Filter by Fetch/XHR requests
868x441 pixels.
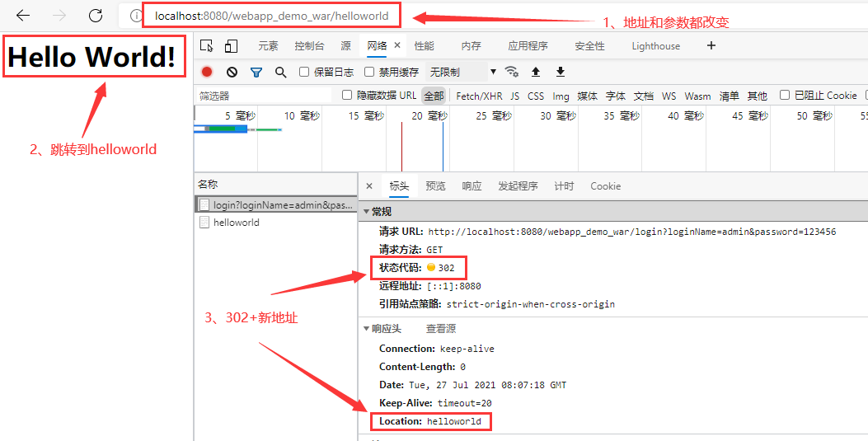click(x=479, y=96)
